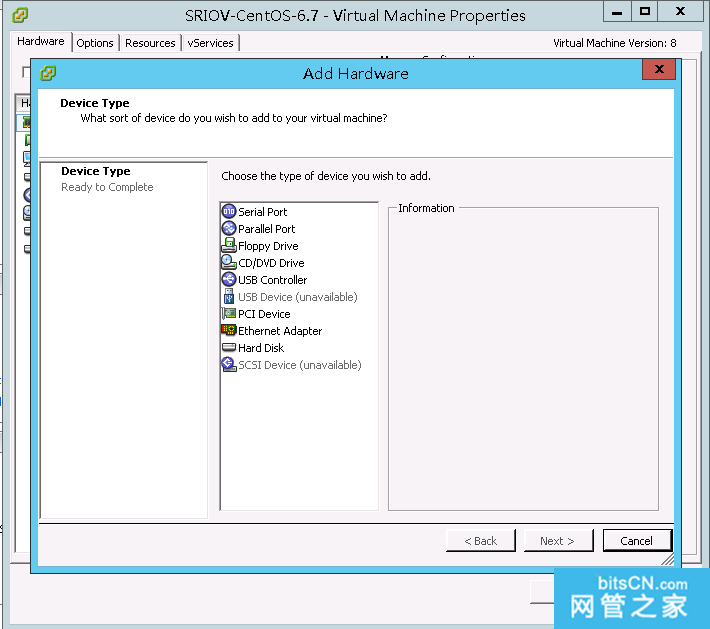Screen dimensions: 710x629
Task: Toggle the checkbox behind the Add Hardware dialog
Action: tap(26, 72)
